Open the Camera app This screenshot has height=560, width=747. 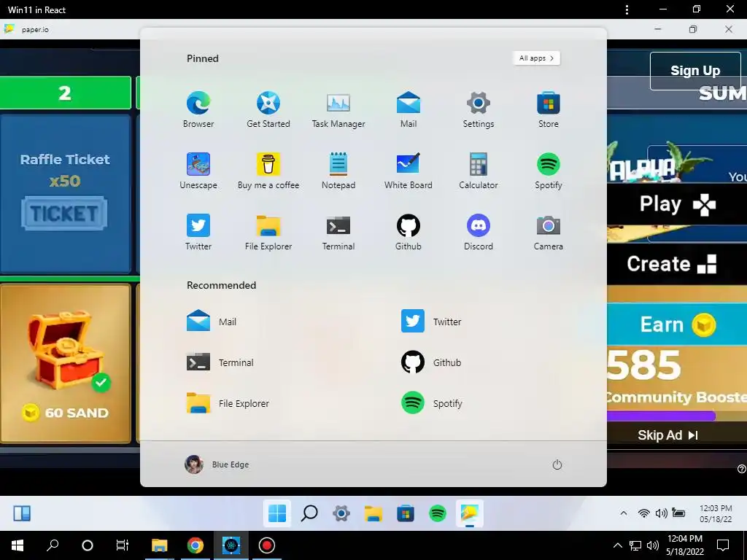(549, 232)
